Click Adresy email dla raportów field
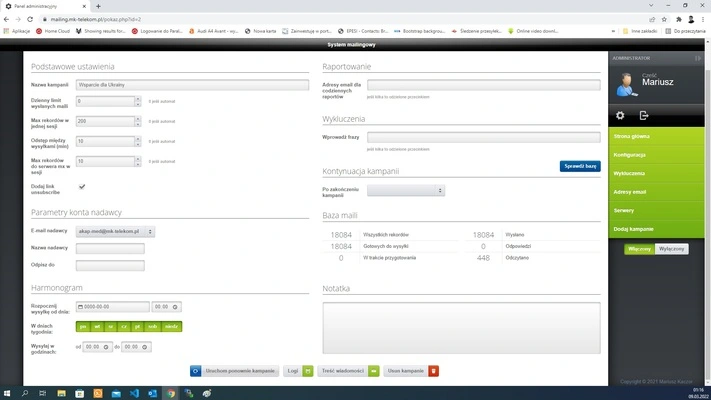This screenshot has height=400, width=711. 483,85
